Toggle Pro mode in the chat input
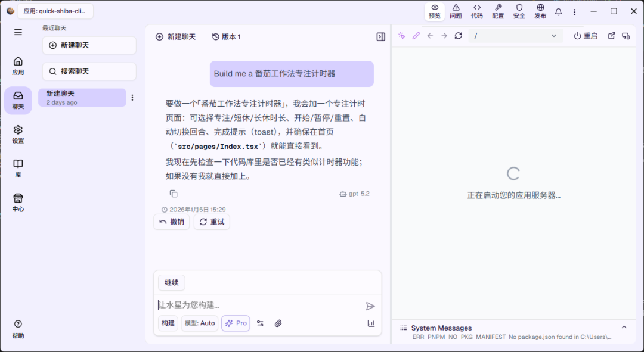Screen dimensions: 644x352 pyautogui.click(x=236, y=323)
